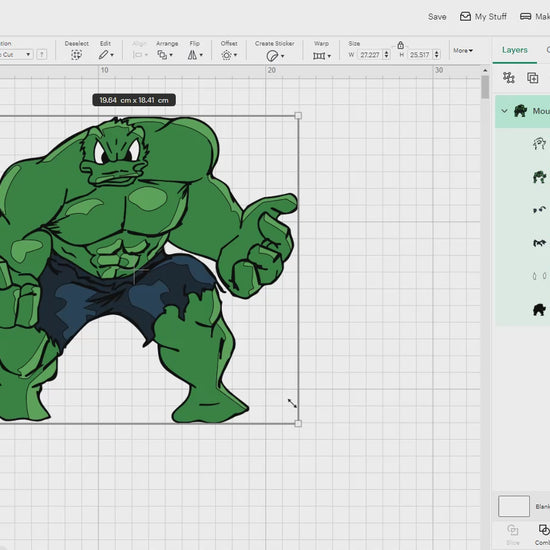550x550 pixels.
Task: Click the Duplicate icon in Layers panel
Action: pos(532,78)
